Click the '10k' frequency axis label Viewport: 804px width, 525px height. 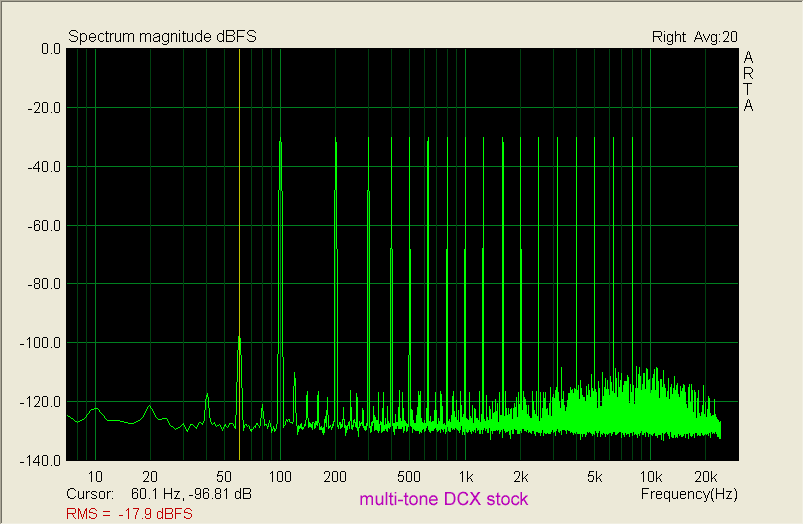pos(651,477)
